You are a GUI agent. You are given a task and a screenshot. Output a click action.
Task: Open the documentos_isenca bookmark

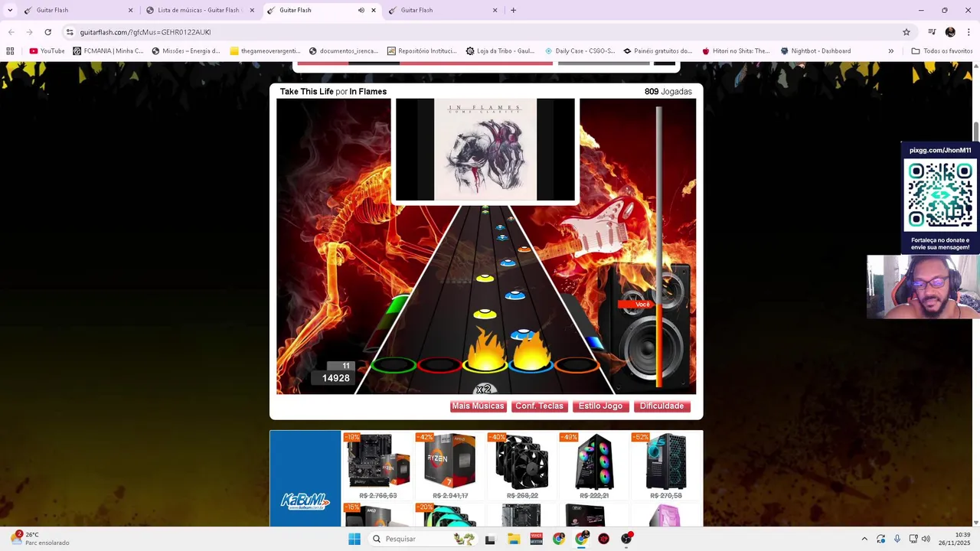(344, 51)
